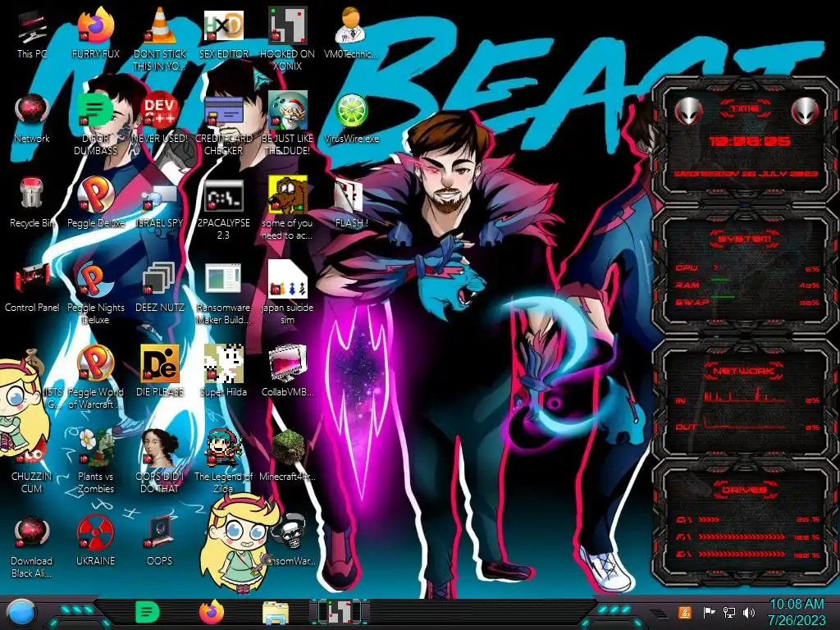The width and height of the screenshot is (840, 630).
Task: Click the SWAP usage row in the widget
Action: (x=747, y=303)
